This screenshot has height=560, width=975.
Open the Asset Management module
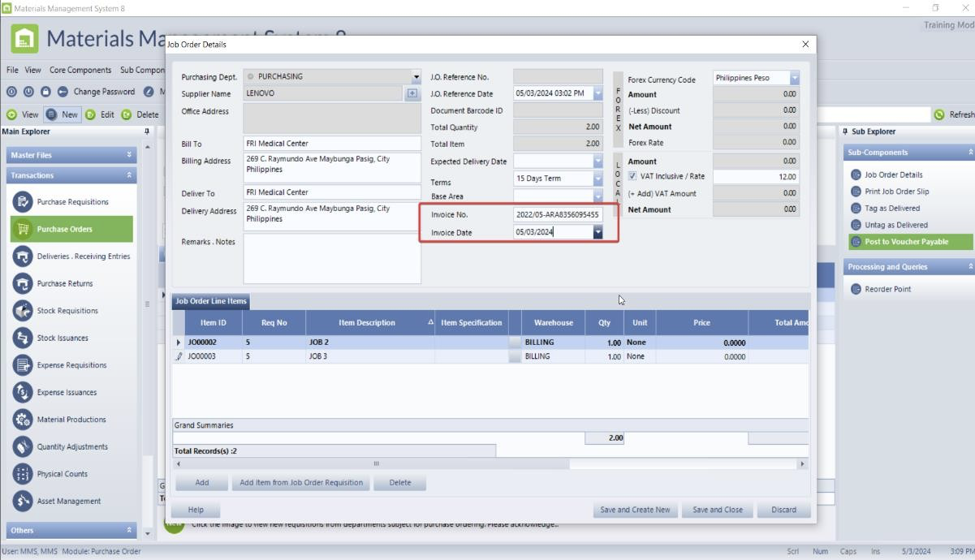(x=68, y=502)
